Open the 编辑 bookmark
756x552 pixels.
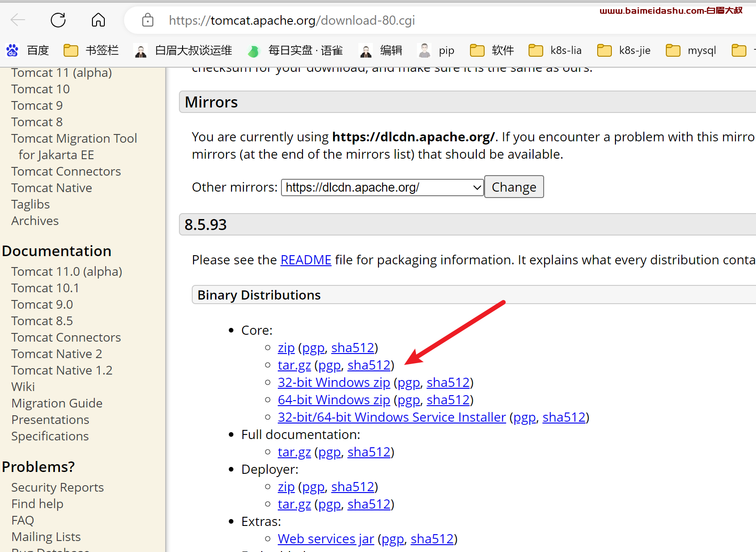coord(381,50)
